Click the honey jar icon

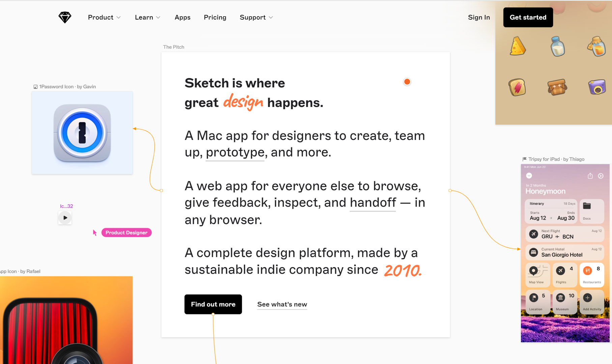tap(596, 47)
